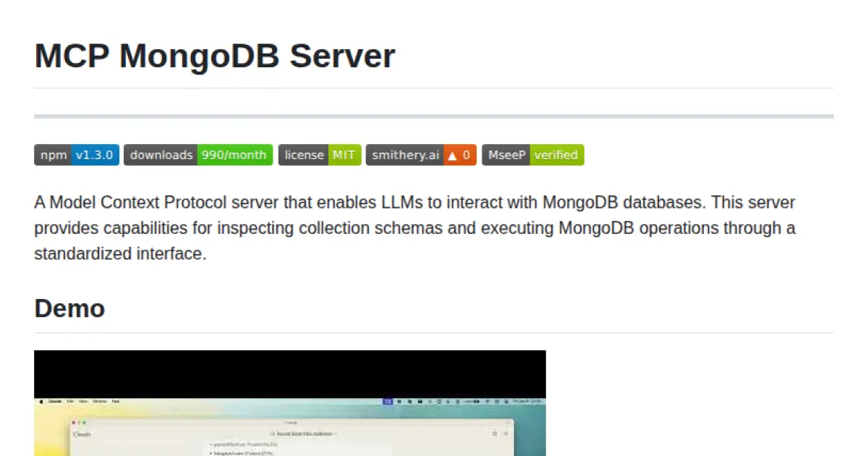Viewport: 868px width, 456px height.
Task: Open the View menu in the demo menu bar
Action: point(82,400)
